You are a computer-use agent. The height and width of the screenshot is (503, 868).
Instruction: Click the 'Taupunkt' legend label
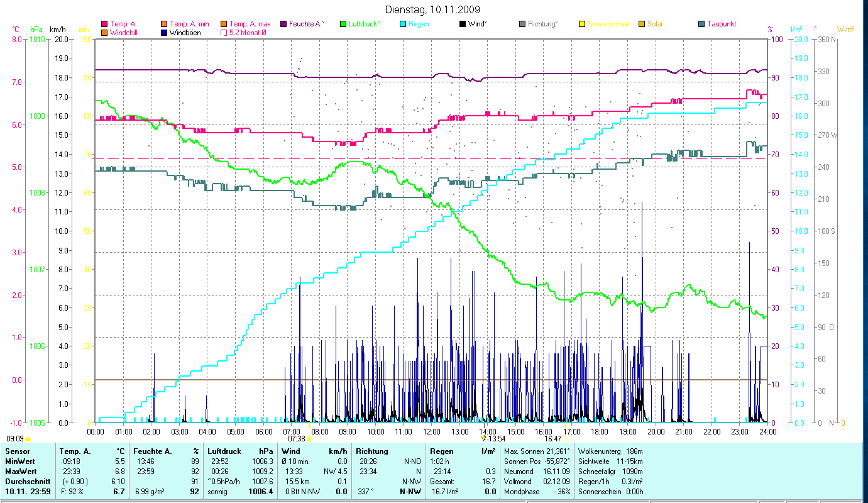(x=722, y=24)
